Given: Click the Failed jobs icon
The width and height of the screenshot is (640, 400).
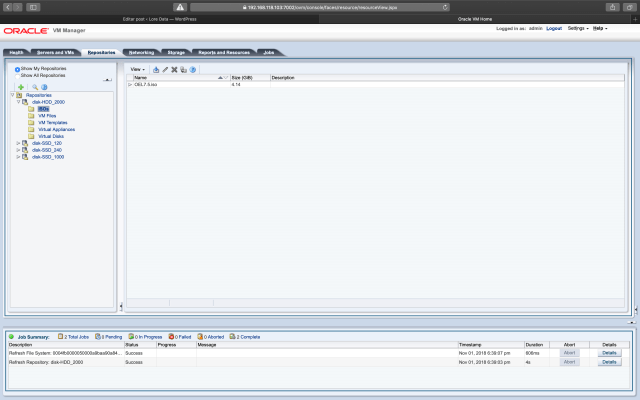Looking at the screenshot, I should point(171,337).
